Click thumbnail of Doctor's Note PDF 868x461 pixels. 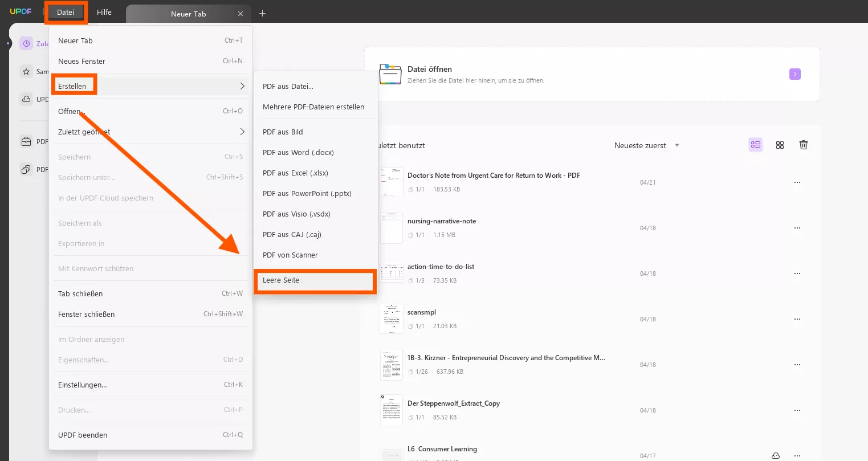point(392,182)
